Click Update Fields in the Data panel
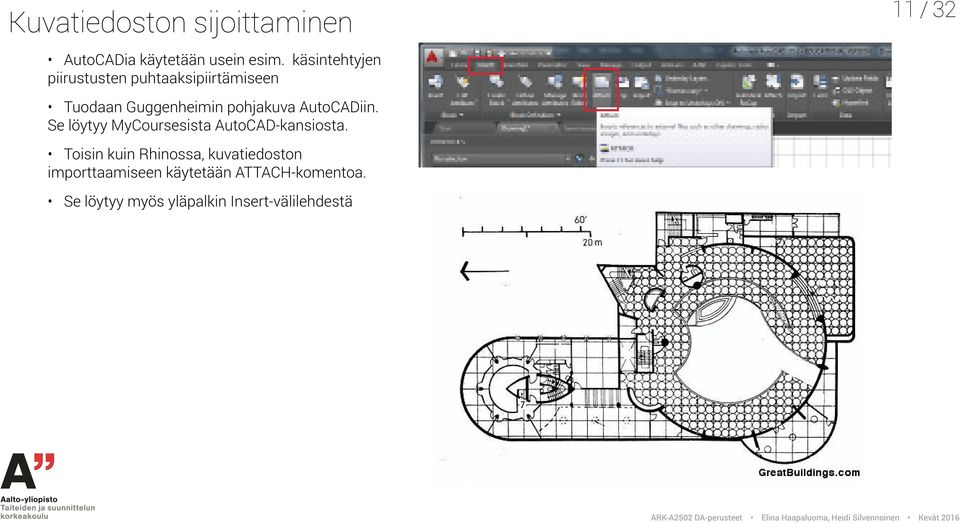 click(x=856, y=78)
